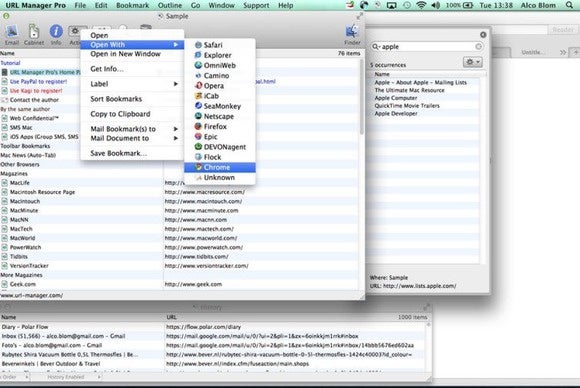The image size is (580, 388).
Task: Select SeaMonkey from the submenu
Action: click(x=220, y=106)
